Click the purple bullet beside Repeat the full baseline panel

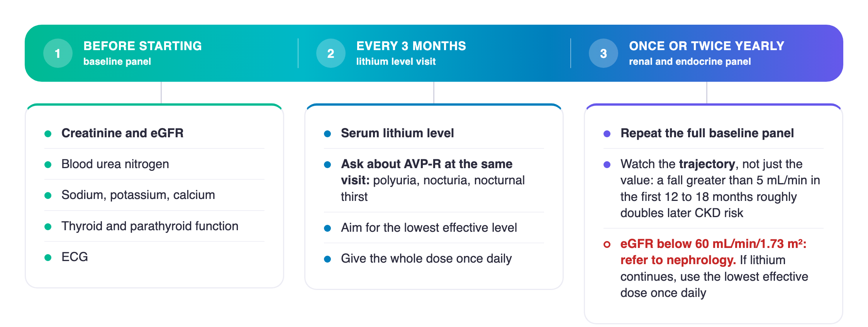(607, 134)
